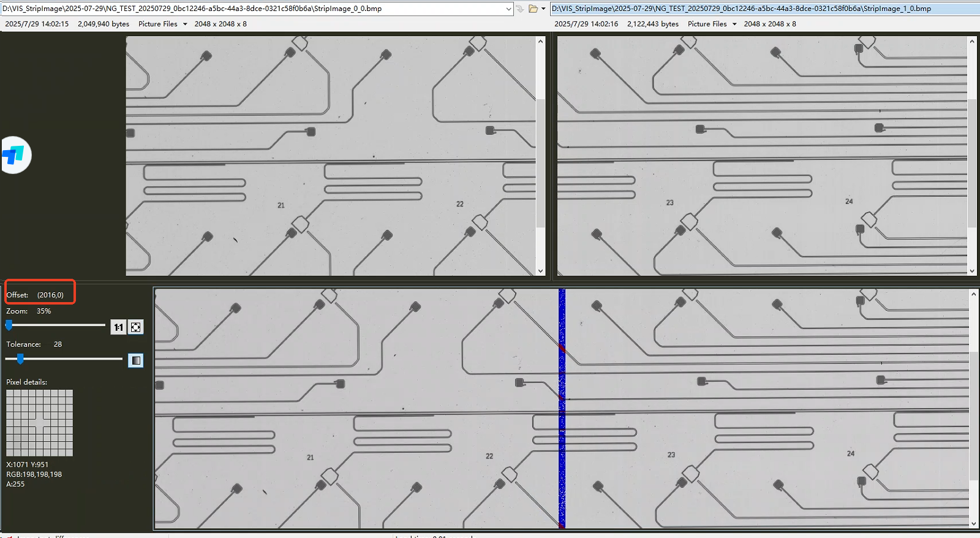Open the browse folder dropdown arrow
Image resolution: width=980 pixels, height=538 pixels.
point(543,9)
